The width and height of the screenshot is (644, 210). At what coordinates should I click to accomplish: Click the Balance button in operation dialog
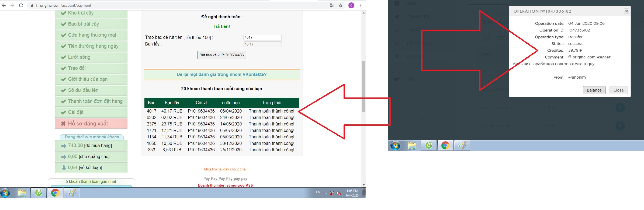(x=594, y=90)
